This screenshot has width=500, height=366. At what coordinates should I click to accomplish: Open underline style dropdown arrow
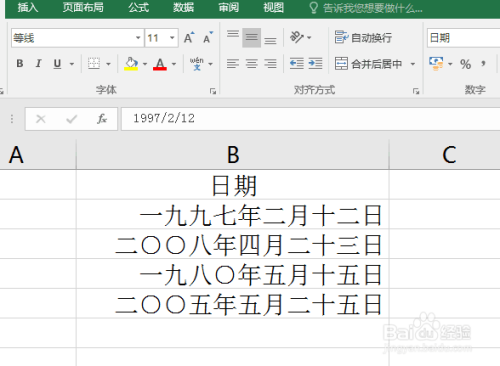pos(72,64)
